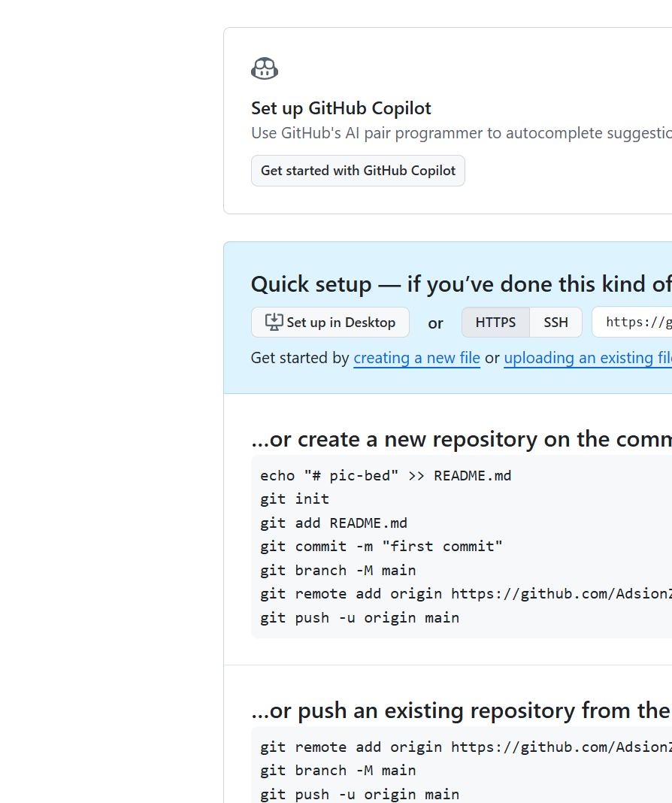This screenshot has width=672, height=803.
Task: Click the git init line
Action: tap(295, 498)
